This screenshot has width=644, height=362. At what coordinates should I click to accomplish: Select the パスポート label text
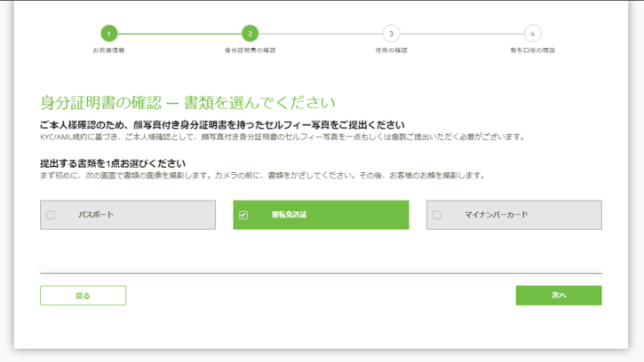[96, 215]
